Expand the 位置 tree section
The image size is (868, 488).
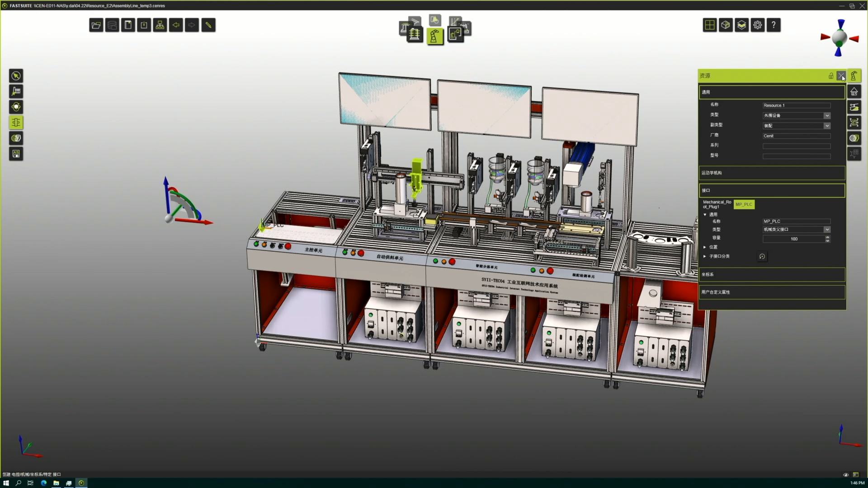(705, 247)
